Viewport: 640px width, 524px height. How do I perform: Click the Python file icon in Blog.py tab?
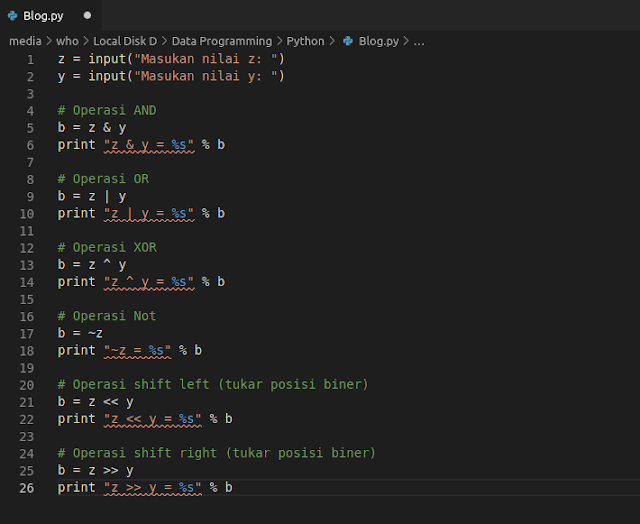13,16
